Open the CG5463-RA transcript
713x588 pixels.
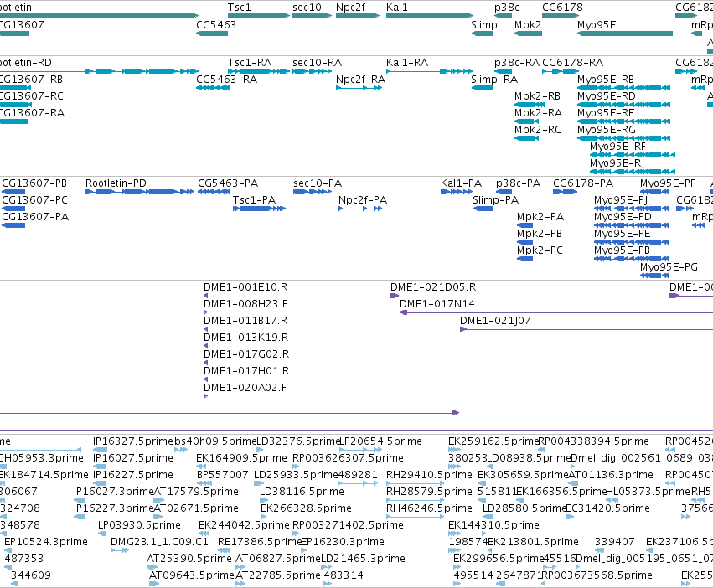(x=213, y=88)
